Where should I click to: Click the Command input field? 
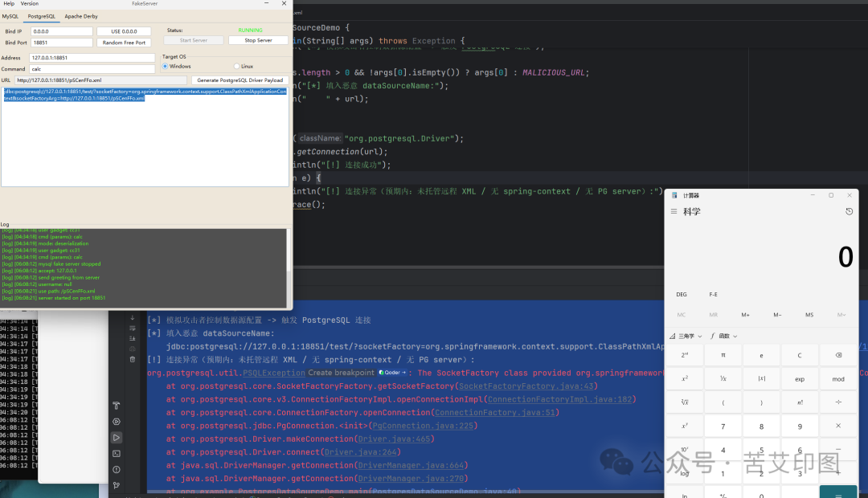(92, 69)
